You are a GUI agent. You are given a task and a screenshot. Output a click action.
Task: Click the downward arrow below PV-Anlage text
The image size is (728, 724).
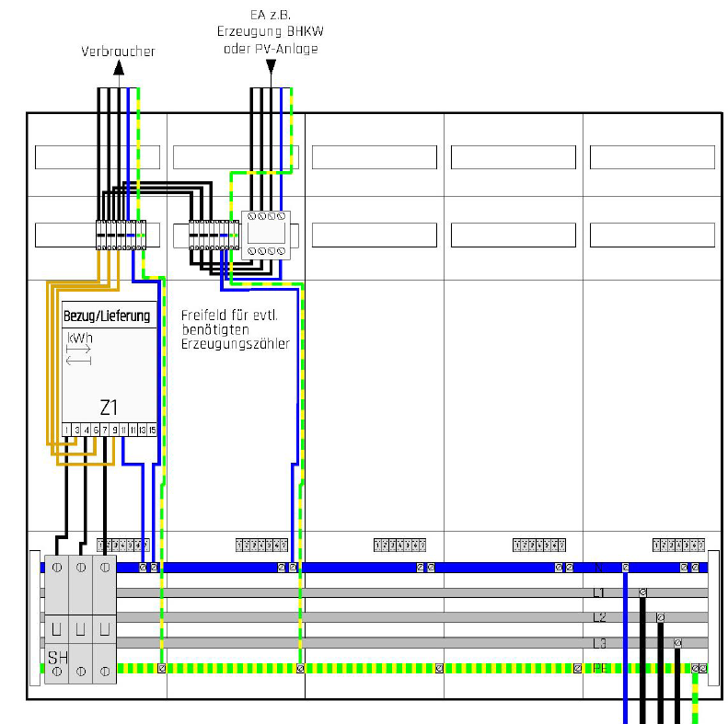coord(272,66)
